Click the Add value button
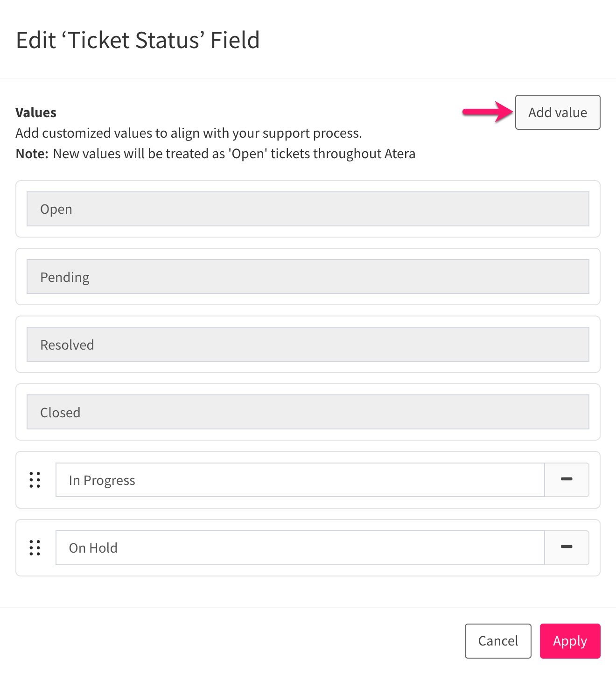Screen dimensions: 616x674 click(558, 112)
